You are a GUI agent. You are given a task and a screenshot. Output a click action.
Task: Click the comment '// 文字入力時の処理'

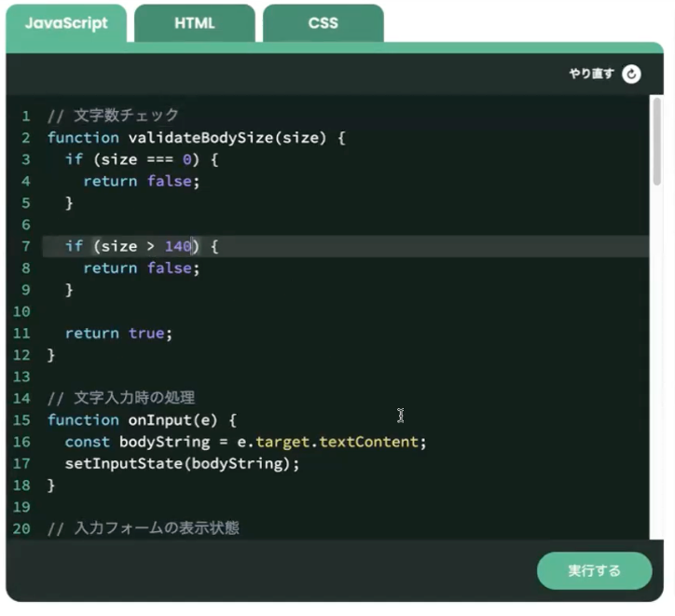tap(121, 398)
